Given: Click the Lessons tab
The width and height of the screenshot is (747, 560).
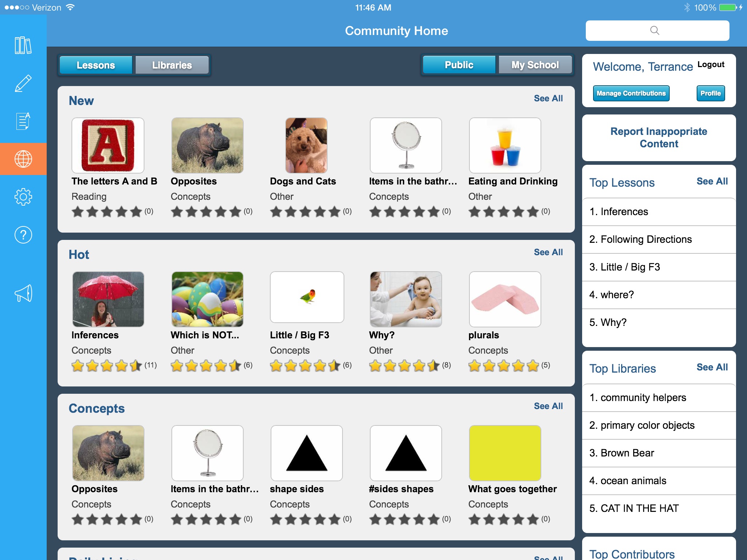Looking at the screenshot, I should (x=96, y=65).
